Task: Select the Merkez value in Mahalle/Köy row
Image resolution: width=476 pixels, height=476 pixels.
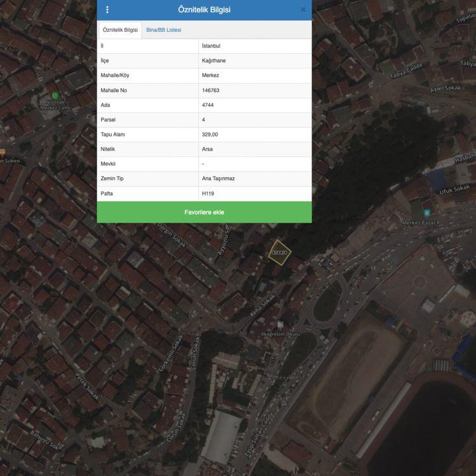Action: pos(255,76)
